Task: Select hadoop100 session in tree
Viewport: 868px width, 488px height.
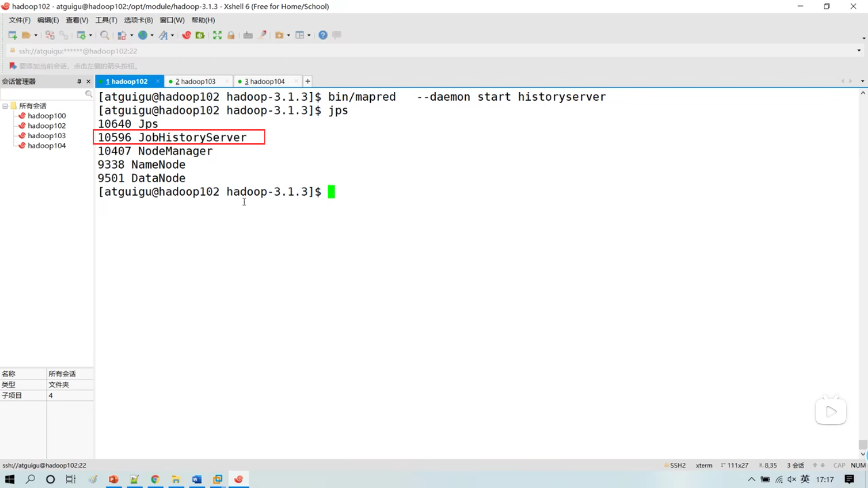Action: [x=47, y=116]
